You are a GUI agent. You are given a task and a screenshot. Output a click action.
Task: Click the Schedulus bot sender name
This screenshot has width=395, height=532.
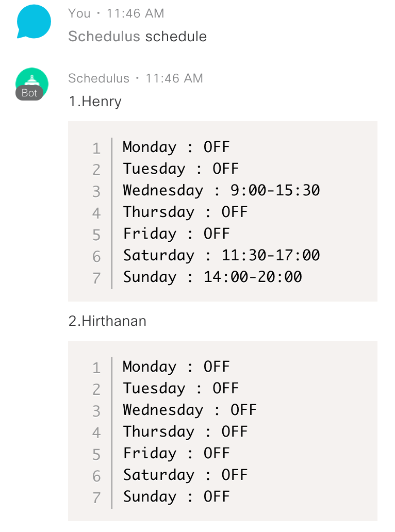98,78
